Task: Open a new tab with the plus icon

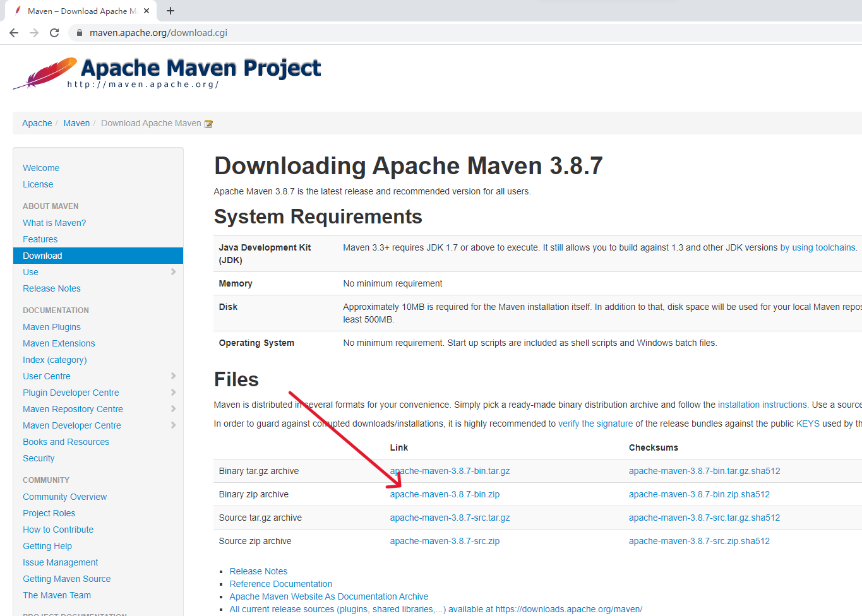Action: pyautogui.click(x=171, y=11)
